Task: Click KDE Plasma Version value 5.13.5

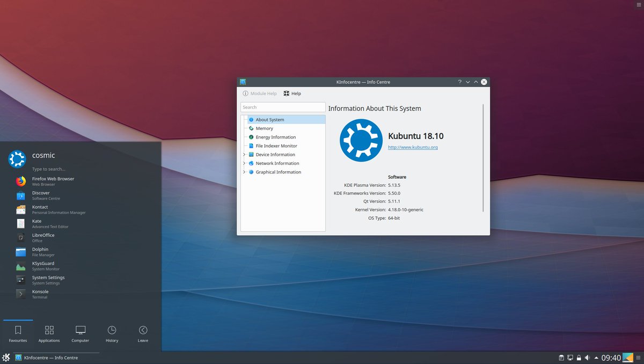Action: (x=394, y=185)
